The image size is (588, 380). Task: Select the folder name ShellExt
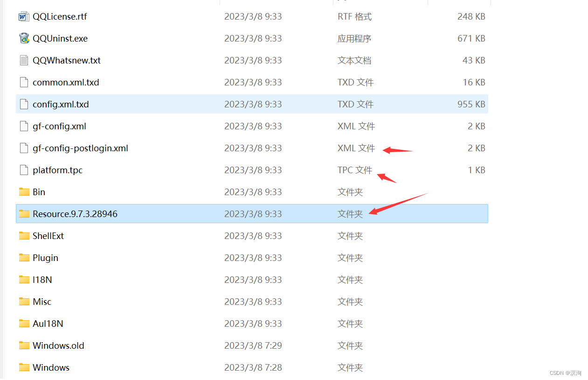(48, 236)
